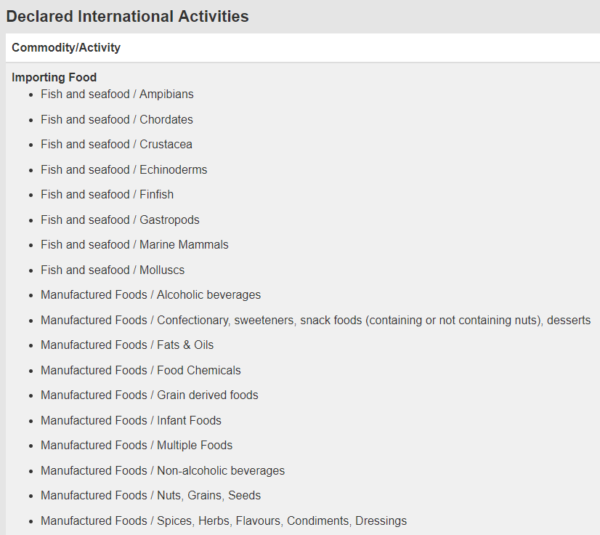Choose Fish and seafood / Crustacea

click(x=116, y=144)
